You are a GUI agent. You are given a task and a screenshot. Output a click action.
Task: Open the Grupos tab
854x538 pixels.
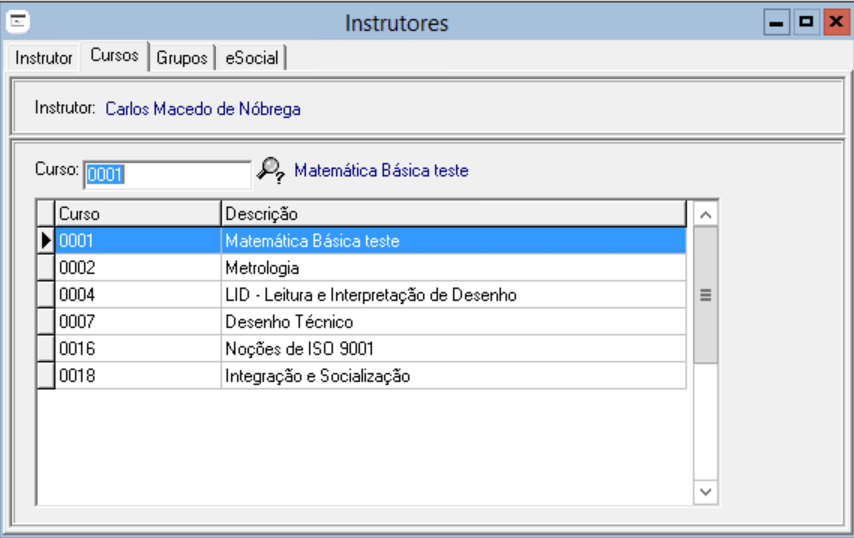pos(182,58)
